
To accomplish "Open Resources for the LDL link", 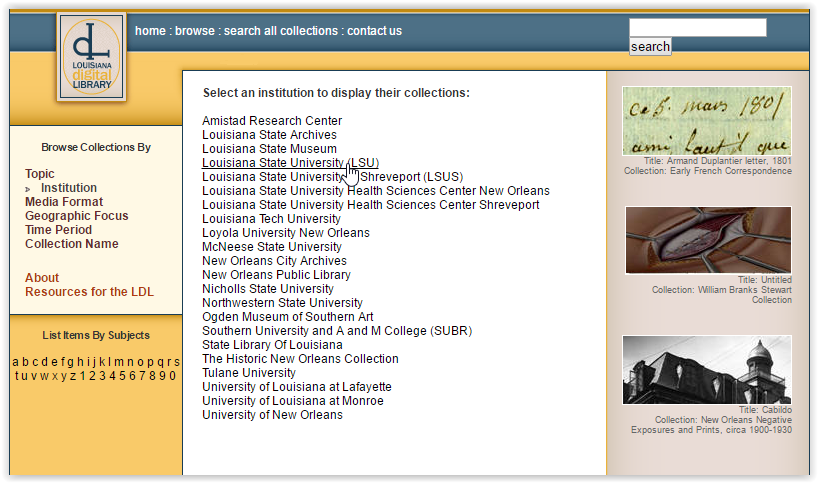I will [x=90, y=292].
